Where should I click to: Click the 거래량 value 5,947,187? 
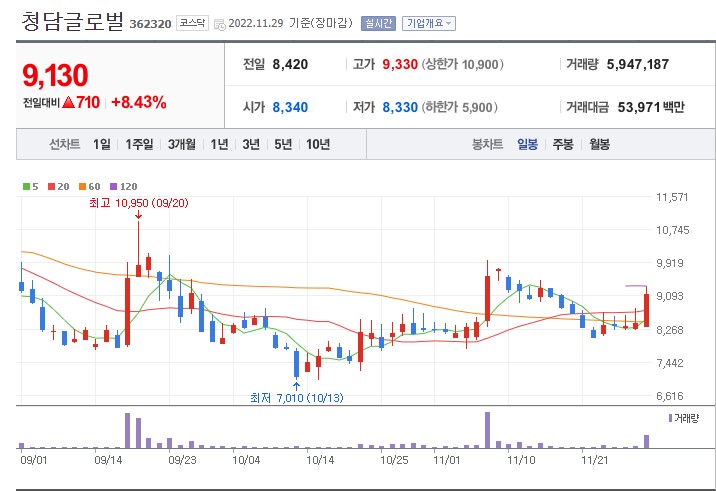(x=638, y=64)
